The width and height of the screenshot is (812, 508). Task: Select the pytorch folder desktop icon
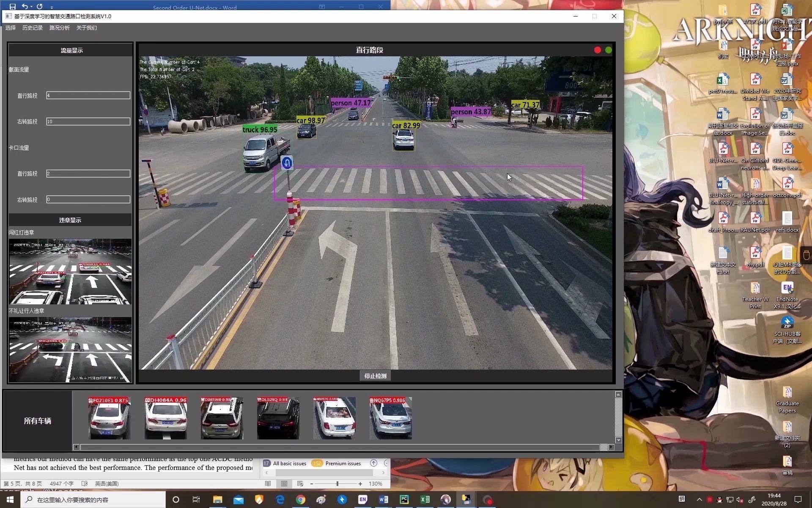(x=723, y=14)
